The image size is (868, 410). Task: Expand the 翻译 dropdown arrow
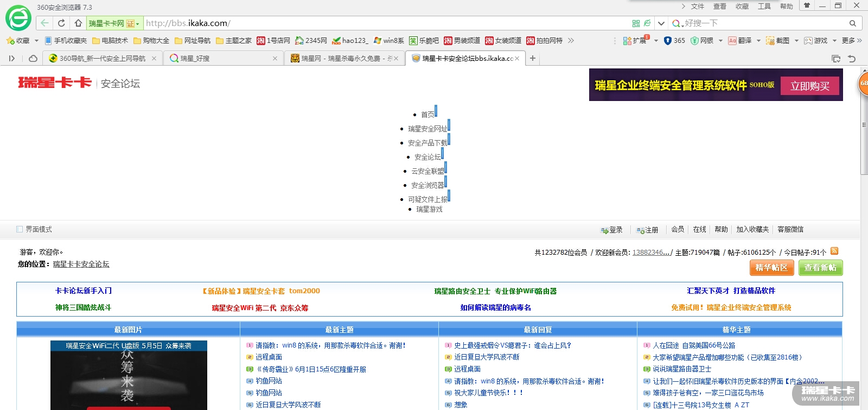tap(758, 40)
